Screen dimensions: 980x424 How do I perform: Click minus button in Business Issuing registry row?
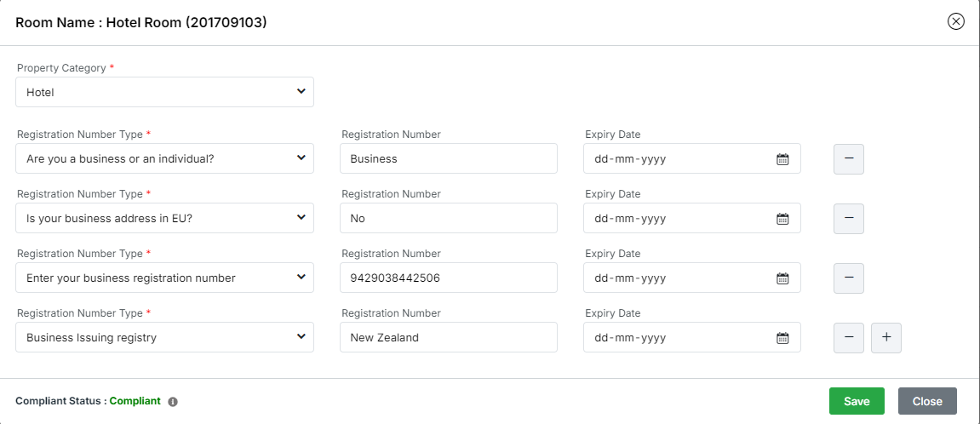(848, 338)
